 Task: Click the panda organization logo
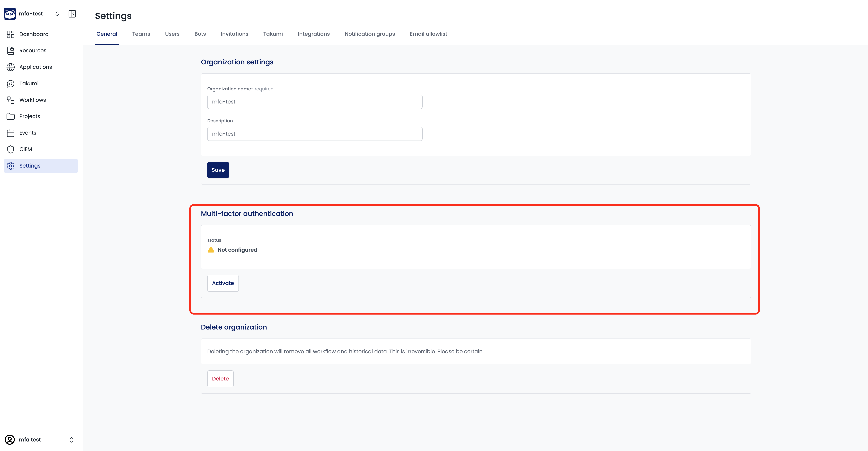point(10,14)
